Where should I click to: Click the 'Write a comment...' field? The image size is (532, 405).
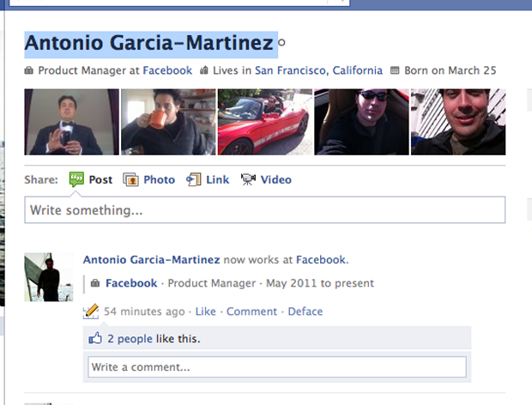tap(277, 366)
